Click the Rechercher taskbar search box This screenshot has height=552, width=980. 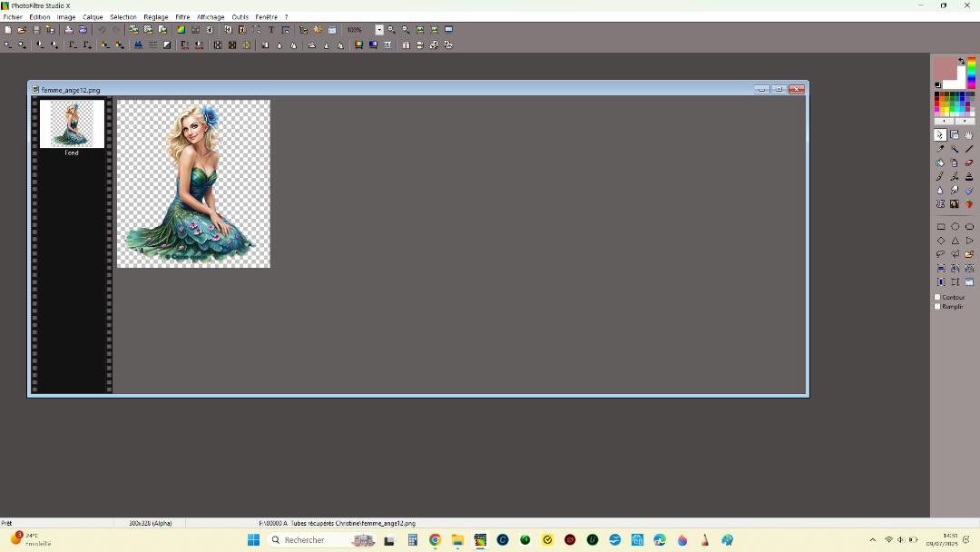[322, 540]
